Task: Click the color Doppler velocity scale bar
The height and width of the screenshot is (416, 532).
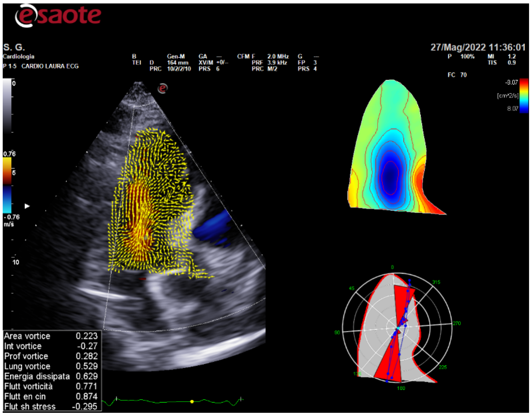Action: pos(7,185)
